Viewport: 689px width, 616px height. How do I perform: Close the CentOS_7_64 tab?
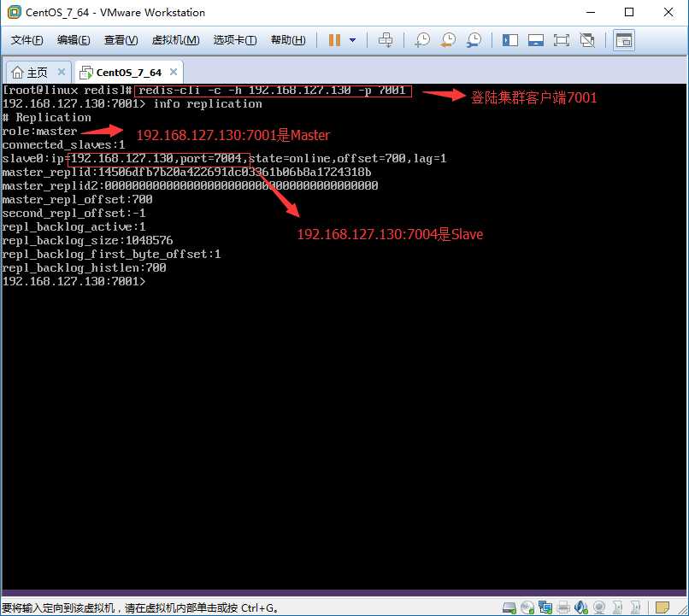(x=174, y=72)
